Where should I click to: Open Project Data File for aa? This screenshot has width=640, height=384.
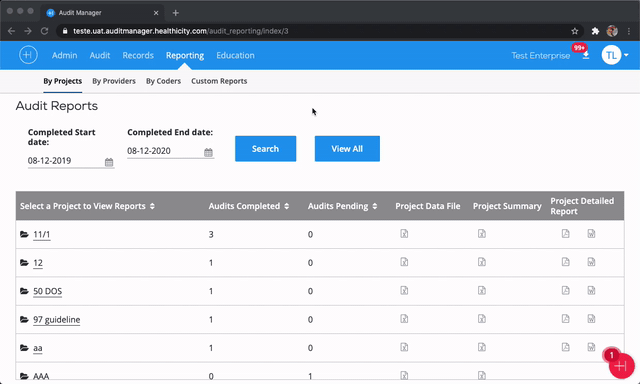pos(404,347)
